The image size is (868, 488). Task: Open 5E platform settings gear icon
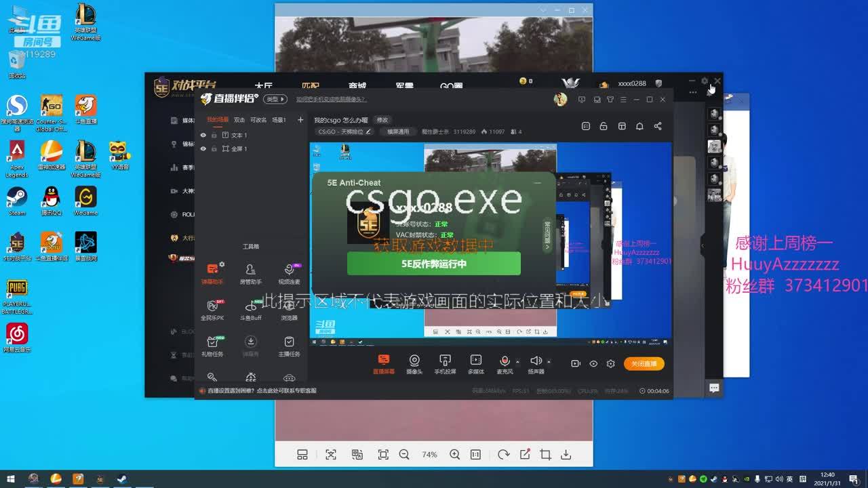coord(705,81)
